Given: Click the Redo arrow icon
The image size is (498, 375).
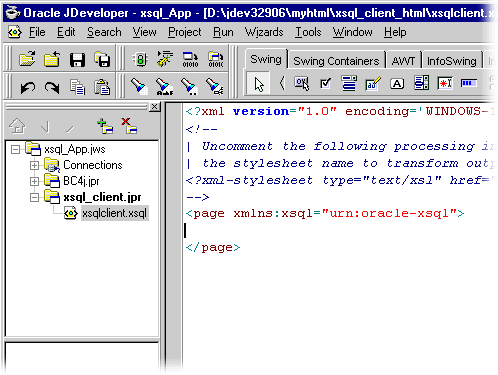Looking at the screenshot, I should 52,87.
